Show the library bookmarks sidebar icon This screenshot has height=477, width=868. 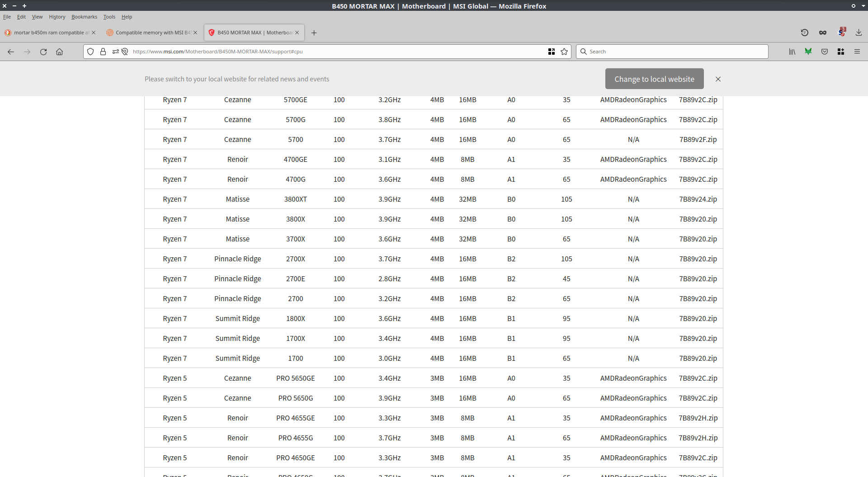(x=792, y=52)
